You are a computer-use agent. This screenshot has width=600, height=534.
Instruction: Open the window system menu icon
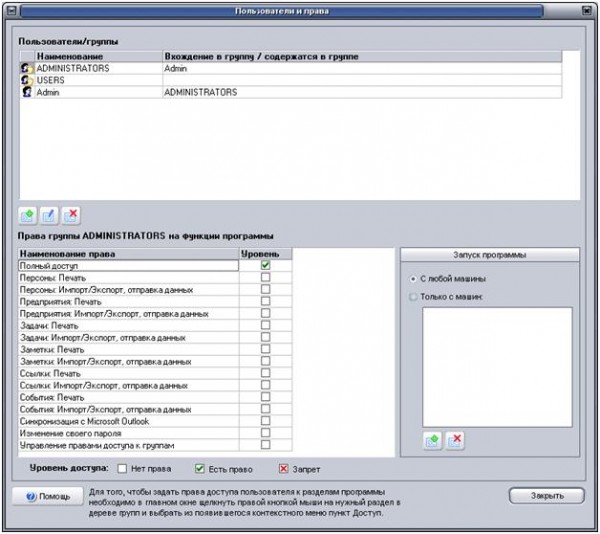(x=11, y=11)
